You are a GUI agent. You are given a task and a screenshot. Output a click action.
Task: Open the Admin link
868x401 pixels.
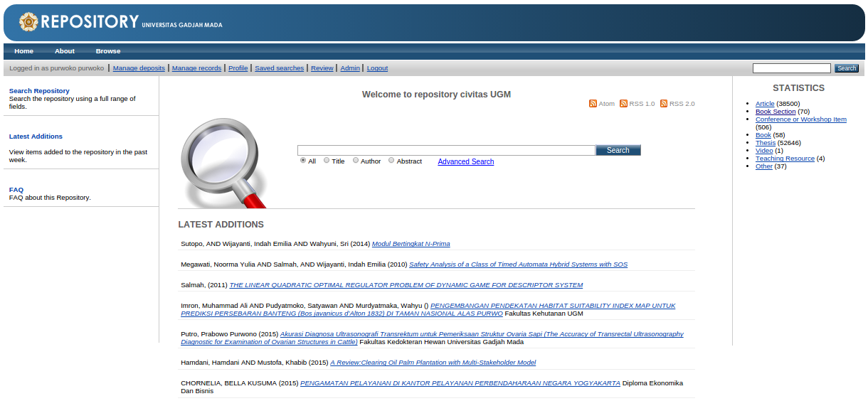pos(350,68)
